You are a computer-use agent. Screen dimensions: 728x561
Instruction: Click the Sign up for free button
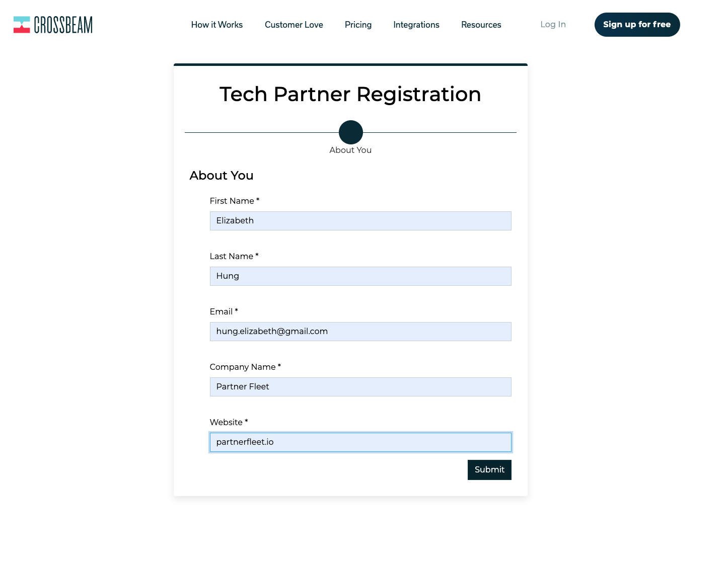coord(637,25)
